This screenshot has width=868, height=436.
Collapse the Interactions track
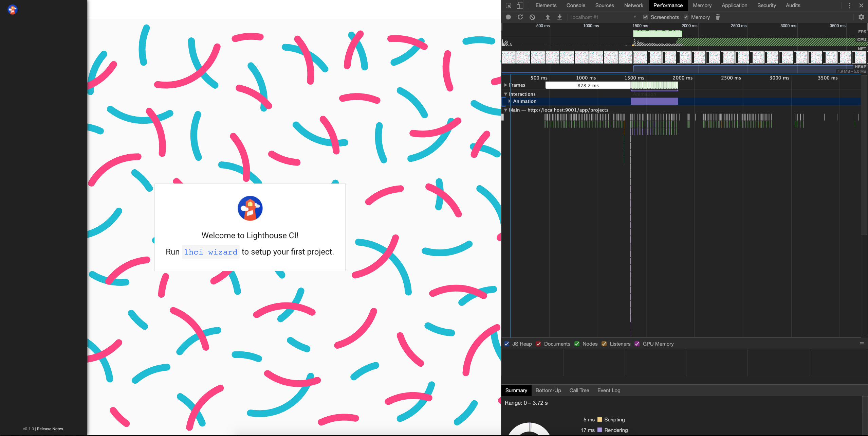click(506, 94)
